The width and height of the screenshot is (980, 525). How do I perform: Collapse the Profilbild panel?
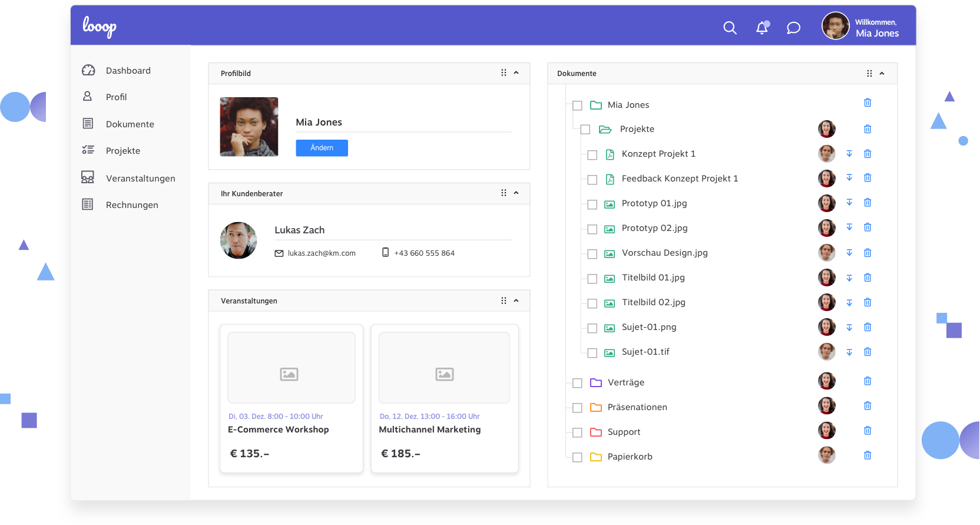(517, 73)
